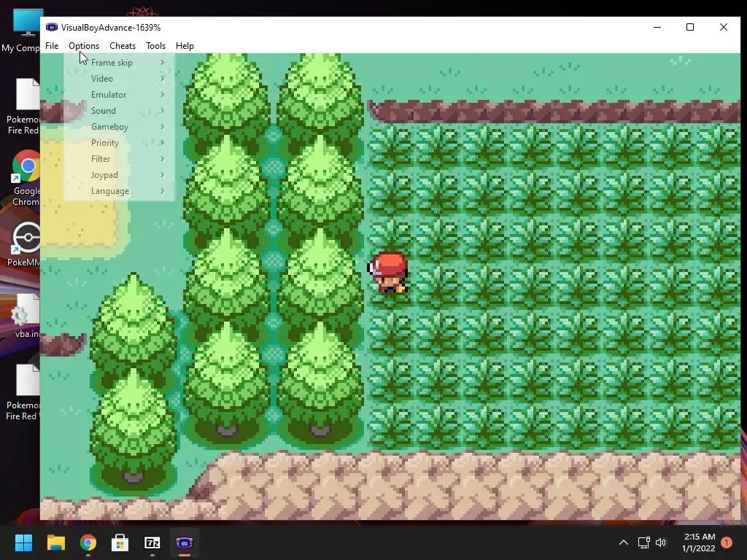Click the PokeMMO desktop shortcut

[24, 244]
